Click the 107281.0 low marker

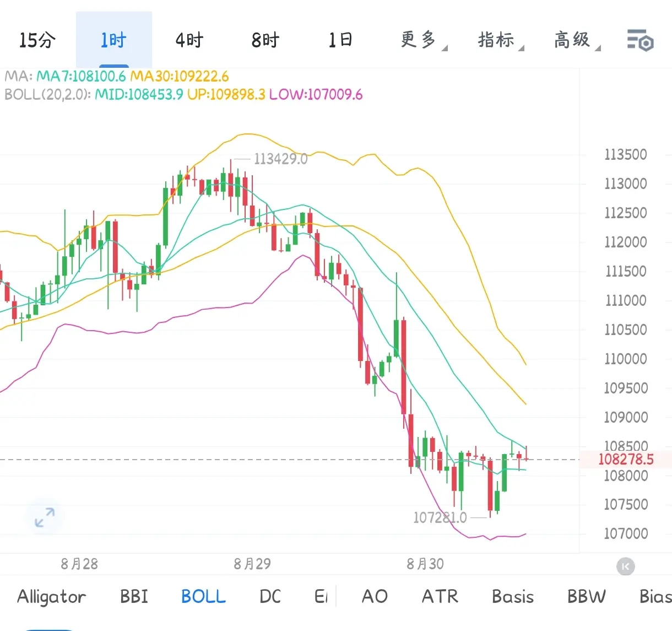pyautogui.click(x=440, y=517)
